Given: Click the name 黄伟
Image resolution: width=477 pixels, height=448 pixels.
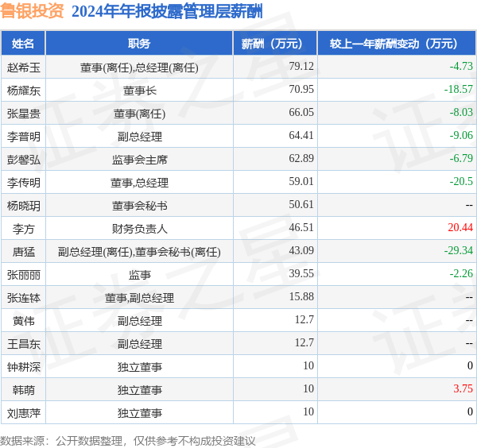Looking at the screenshot, I should [x=23, y=321].
